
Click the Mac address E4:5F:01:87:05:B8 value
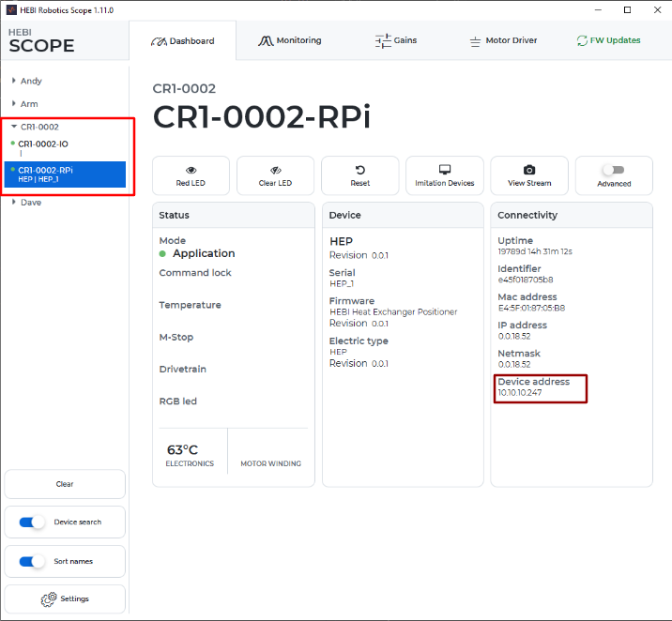click(x=531, y=308)
